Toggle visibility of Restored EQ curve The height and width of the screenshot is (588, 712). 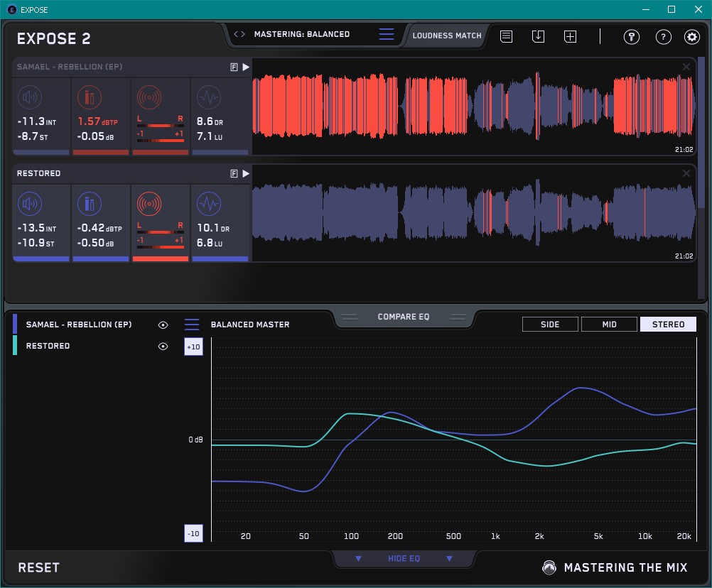coord(163,346)
